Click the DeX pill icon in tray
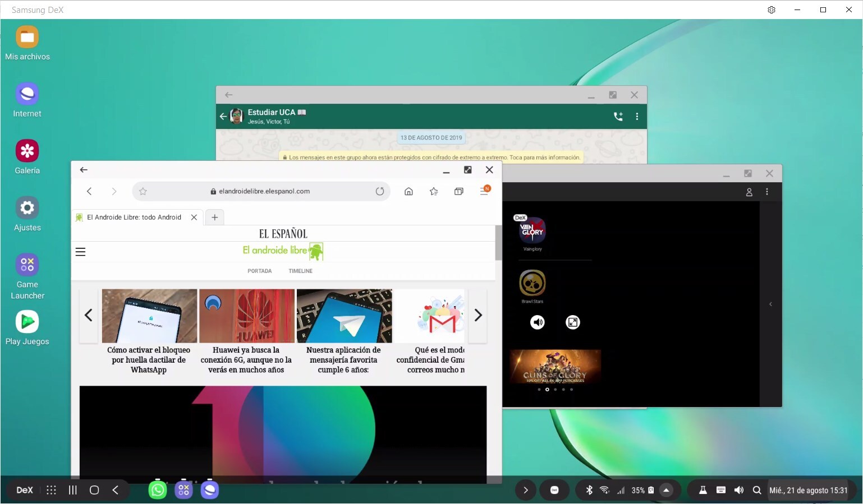863x504 pixels. tap(554, 490)
